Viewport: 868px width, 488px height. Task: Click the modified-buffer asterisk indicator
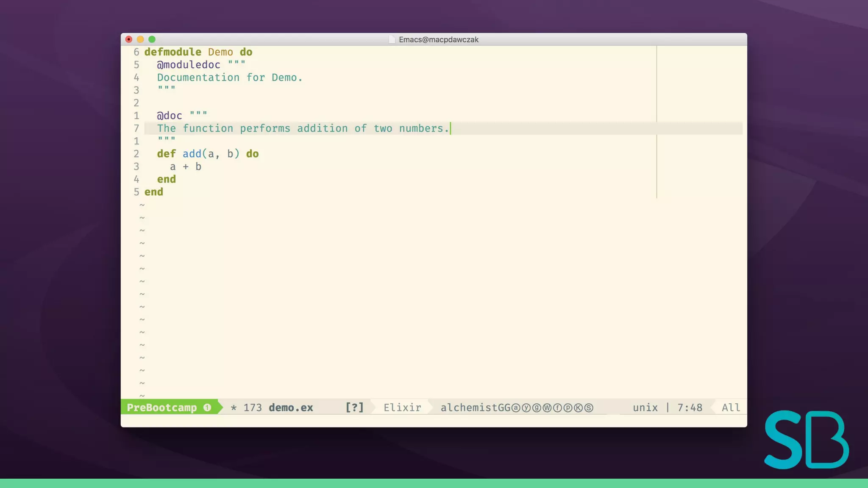pos(234,408)
